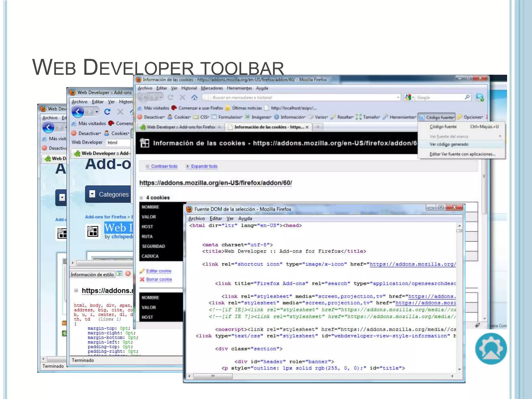532x399 pixels.
Task: Click Back button in middle Web Developer window
Action: [78, 112]
